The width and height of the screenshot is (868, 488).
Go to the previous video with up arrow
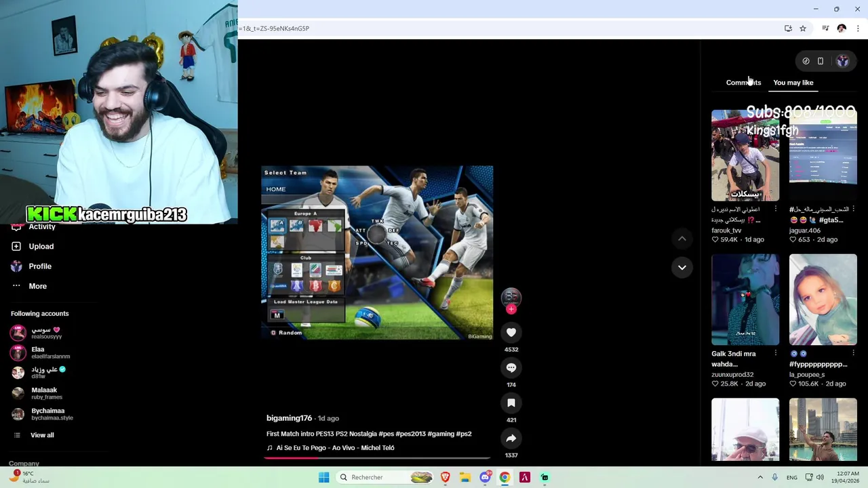(x=682, y=239)
